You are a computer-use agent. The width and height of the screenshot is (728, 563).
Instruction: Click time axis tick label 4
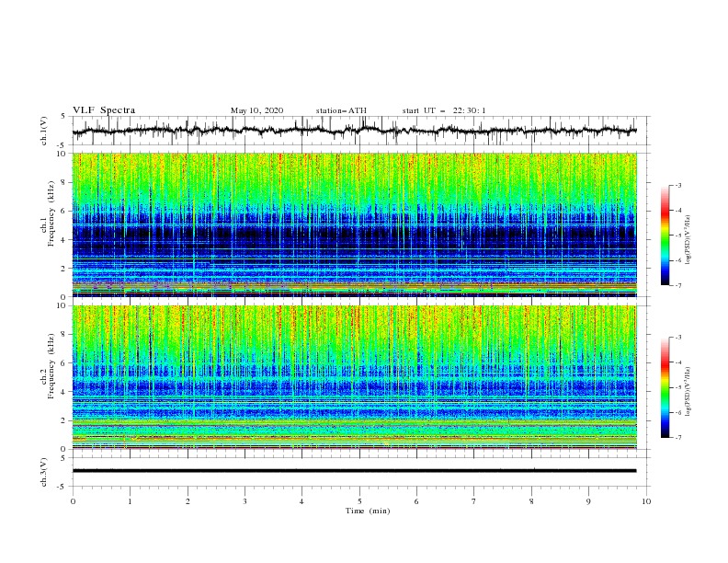pos(301,501)
